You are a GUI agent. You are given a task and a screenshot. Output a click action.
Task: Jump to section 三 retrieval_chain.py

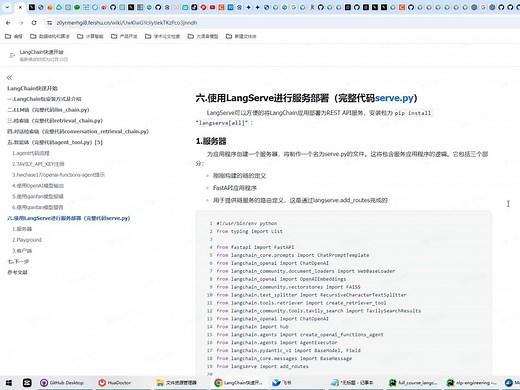point(55,120)
